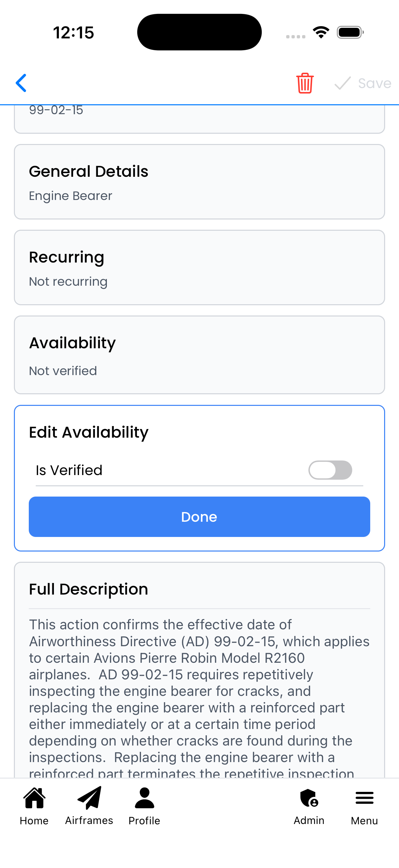The image size is (399, 868).
Task: Open the Profile section icon
Action: (144, 802)
